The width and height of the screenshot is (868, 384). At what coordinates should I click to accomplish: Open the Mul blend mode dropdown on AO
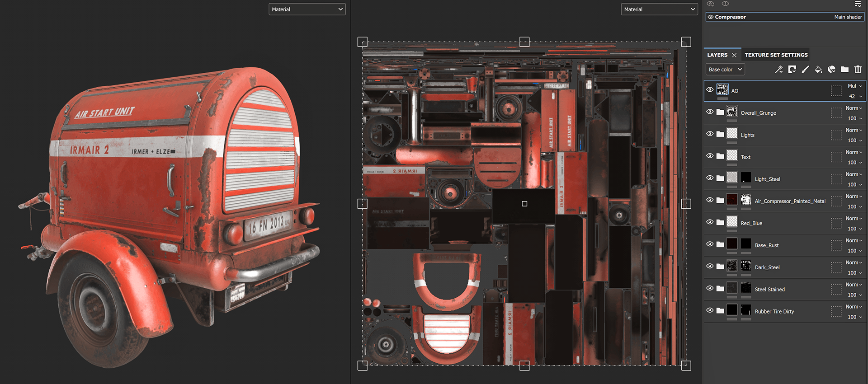tap(855, 86)
